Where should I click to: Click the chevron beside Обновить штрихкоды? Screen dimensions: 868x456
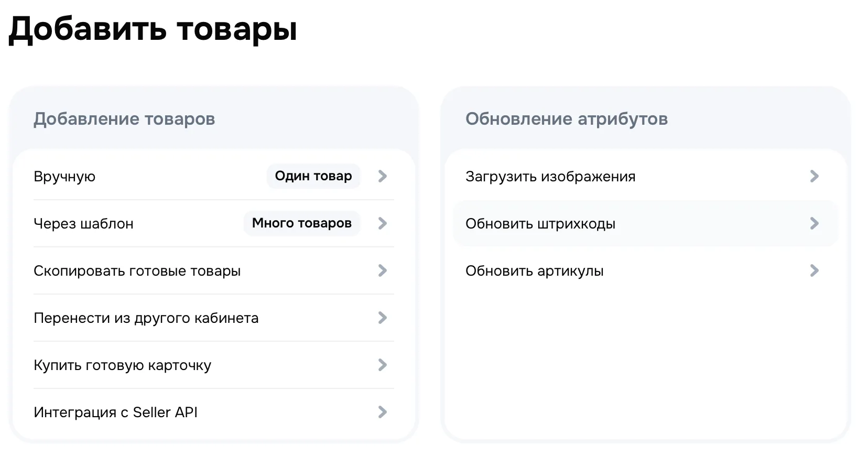pos(814,223)
